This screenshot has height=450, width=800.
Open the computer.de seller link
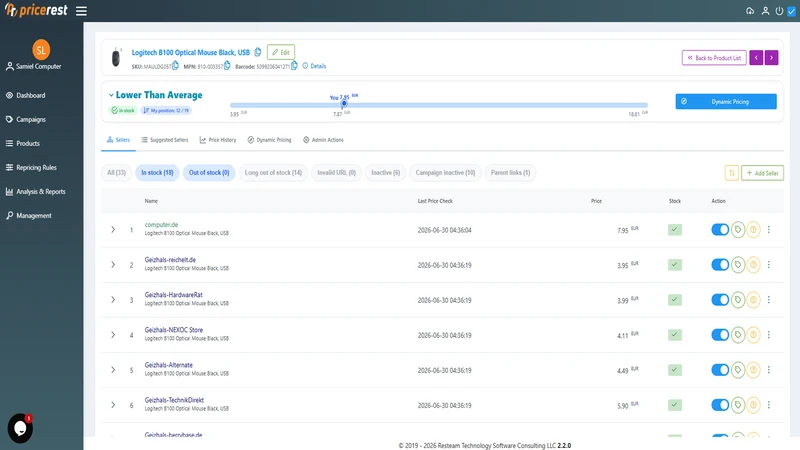(161, 224)
